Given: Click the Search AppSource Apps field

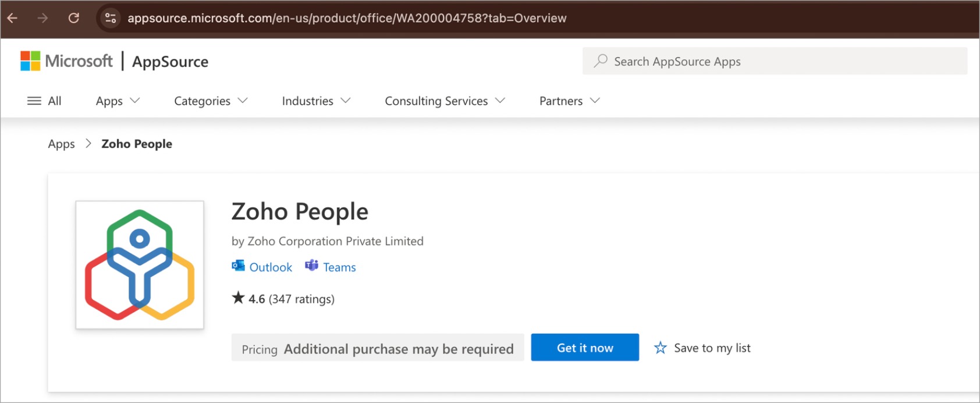Looking at the screenshot, I should [x=775, y=61].
